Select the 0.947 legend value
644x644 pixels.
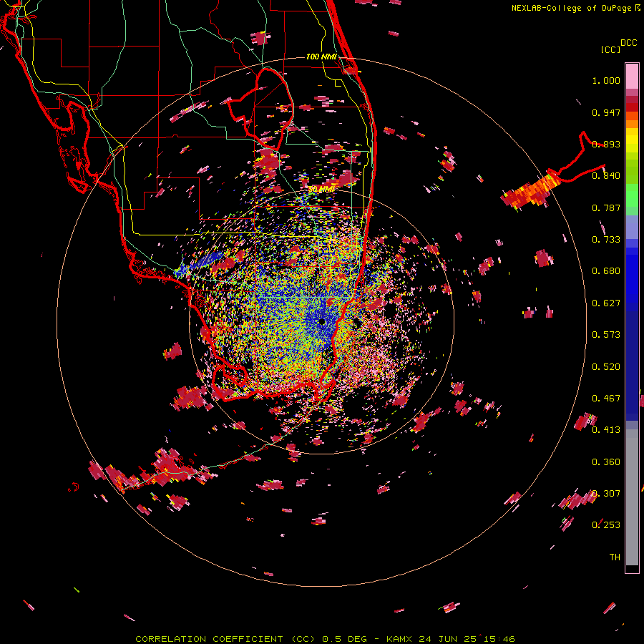click(x=606, y=113)
